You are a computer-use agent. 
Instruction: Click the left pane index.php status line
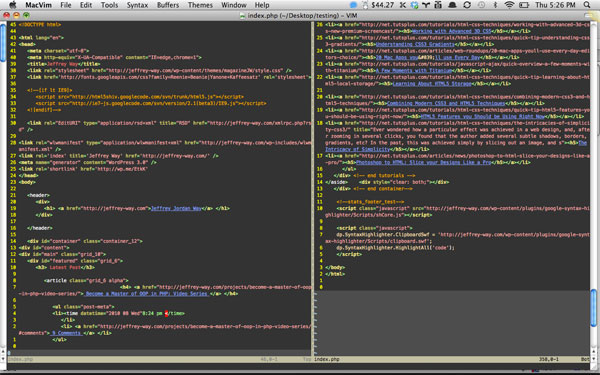pyautogui.click(x=159, y=359)
